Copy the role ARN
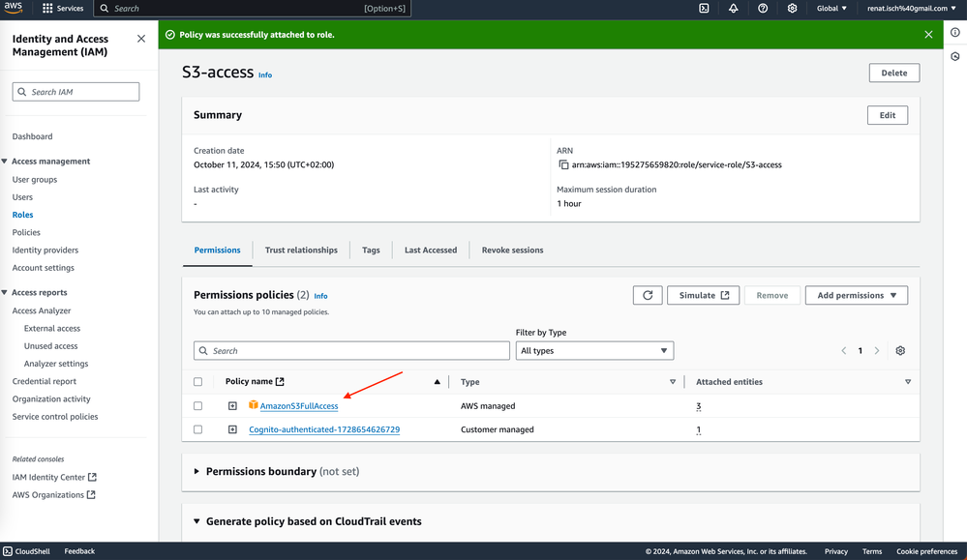The height and width of the screenshot is (560, 967). (x=563, y=164)
